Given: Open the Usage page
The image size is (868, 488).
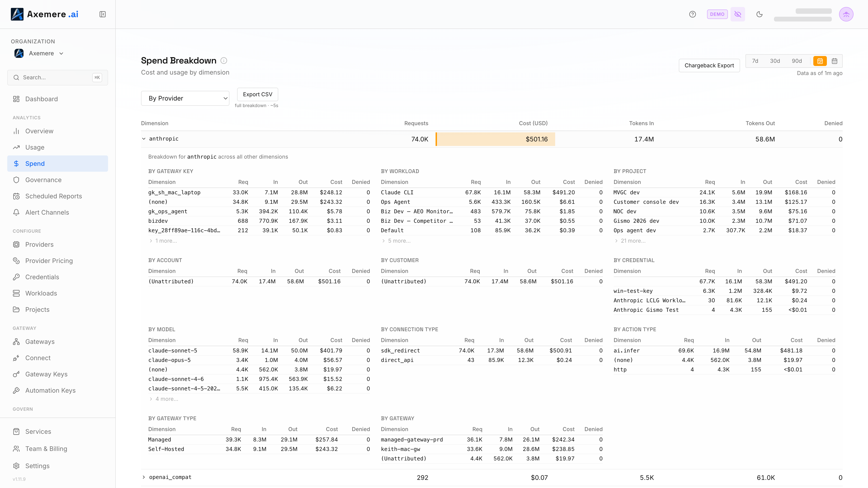Looking at the screenshot, I should click(x=57, y=147).
